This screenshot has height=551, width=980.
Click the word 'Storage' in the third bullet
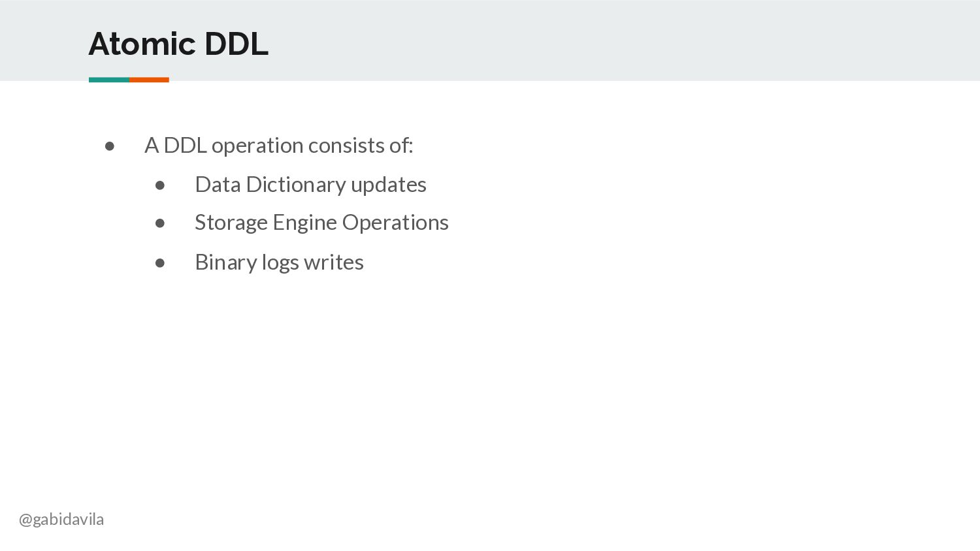point(231,223)
